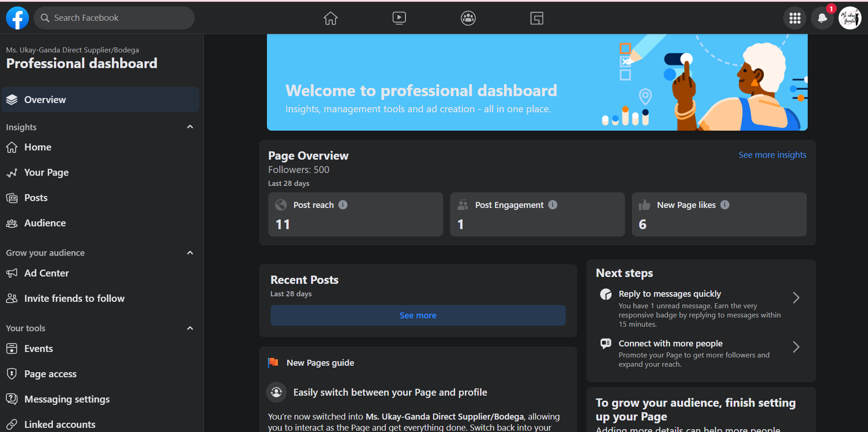Click the friends icon beside Invite friends
The image size is (868, 432).
click(x=12, y=299)
